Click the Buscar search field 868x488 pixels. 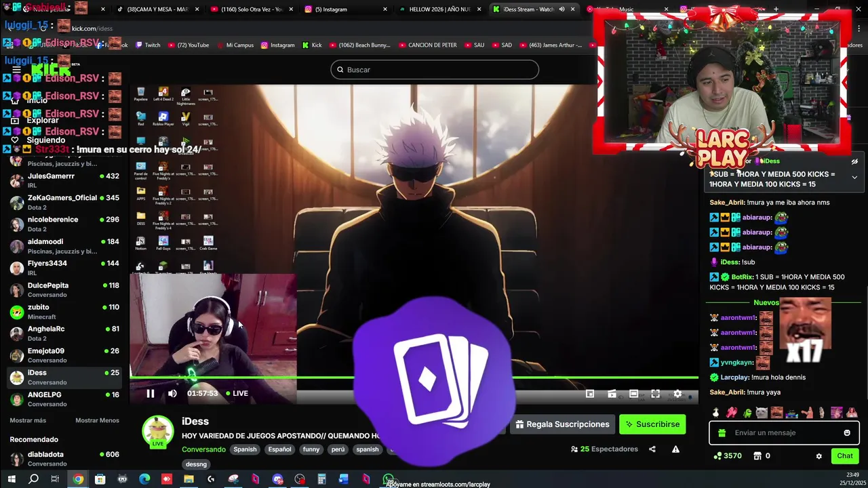click(x=435, y=70)
